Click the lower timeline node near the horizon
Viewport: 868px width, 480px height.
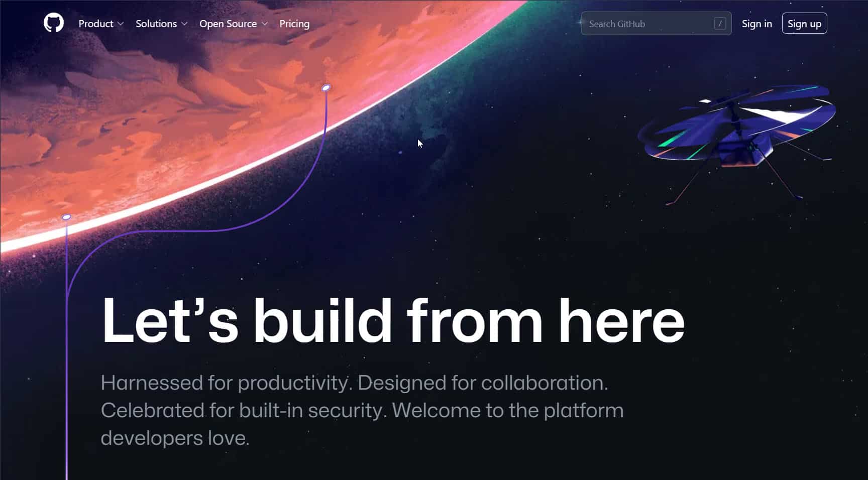(x=66, y=217)
